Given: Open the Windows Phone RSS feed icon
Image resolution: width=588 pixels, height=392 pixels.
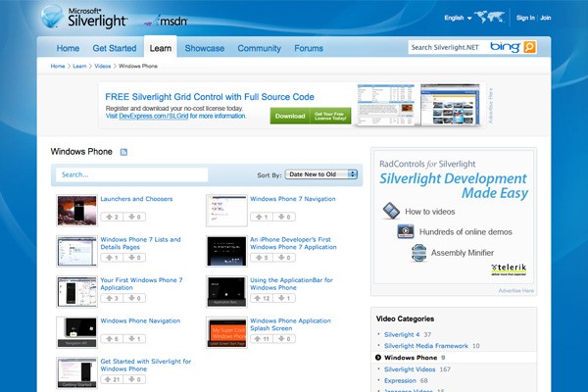Looking at the screenshot, I should point(123,152).
